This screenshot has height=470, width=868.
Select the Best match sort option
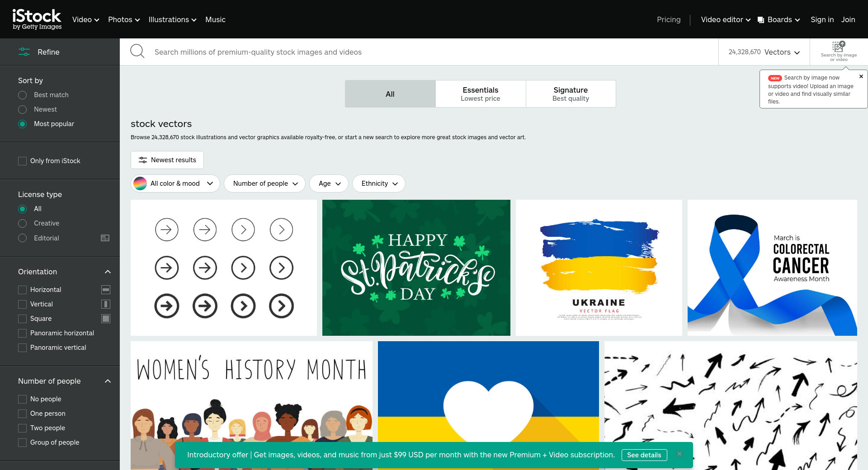click(x=23, y=95)
